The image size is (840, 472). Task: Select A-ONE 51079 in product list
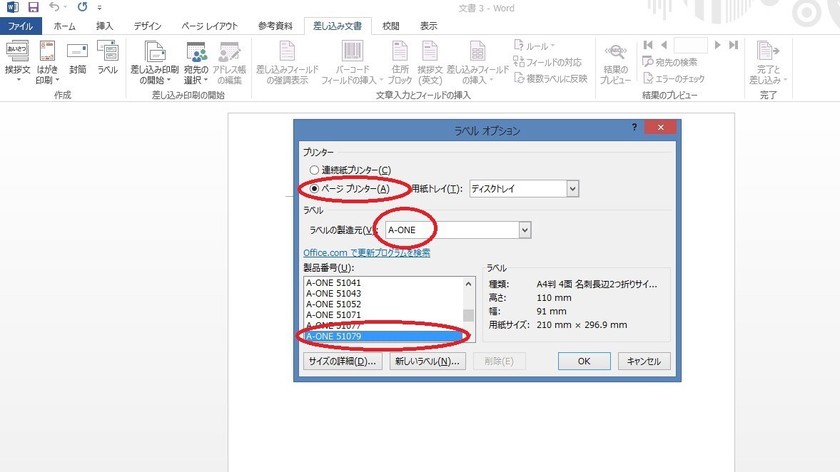(382, 336)
